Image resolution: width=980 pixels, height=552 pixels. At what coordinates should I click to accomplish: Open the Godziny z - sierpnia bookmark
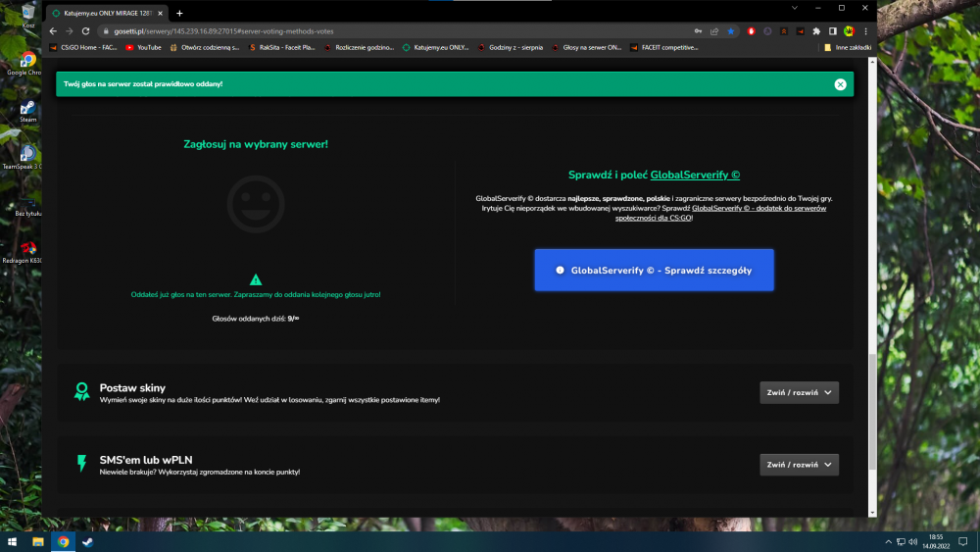pyautogui.click(x=511, y=47)
